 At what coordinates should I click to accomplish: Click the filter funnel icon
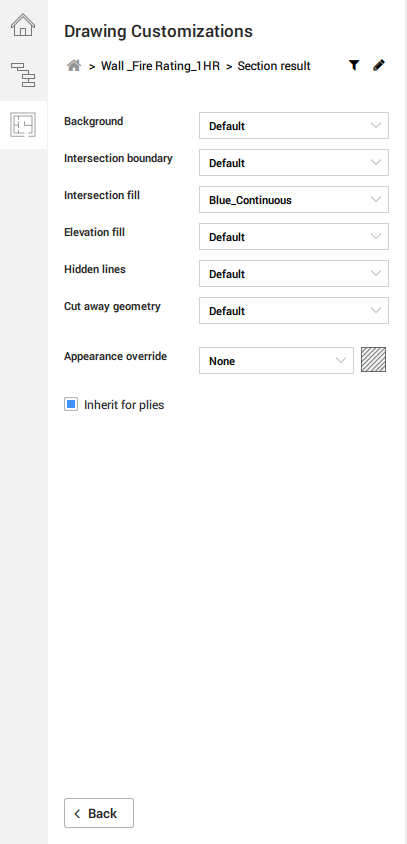point(354,65)
